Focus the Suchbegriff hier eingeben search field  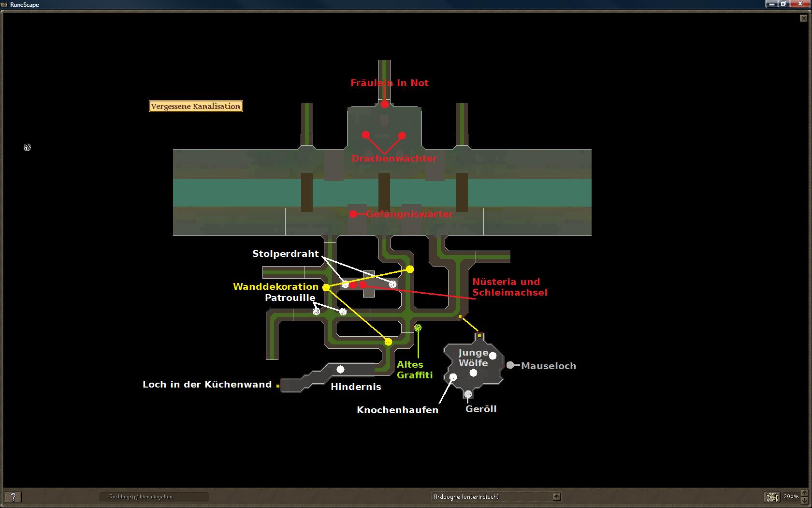(x=154, y=497)
